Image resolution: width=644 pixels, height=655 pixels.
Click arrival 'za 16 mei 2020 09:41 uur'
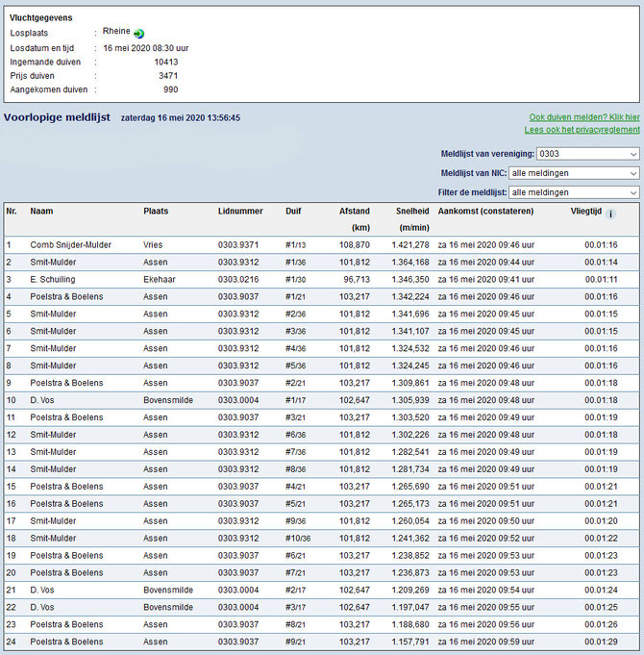(485, 280)
